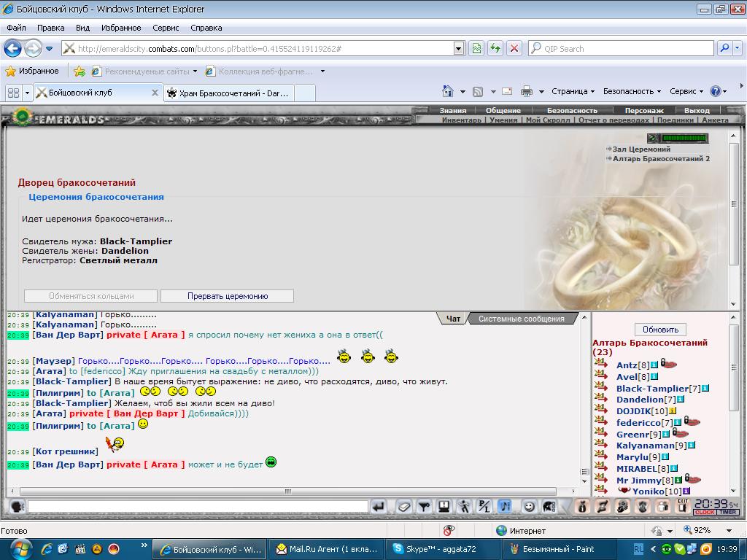This screenshot has width=747, height=560.
Task: Click the chat filter funnel icon
Action: (424, 506)
